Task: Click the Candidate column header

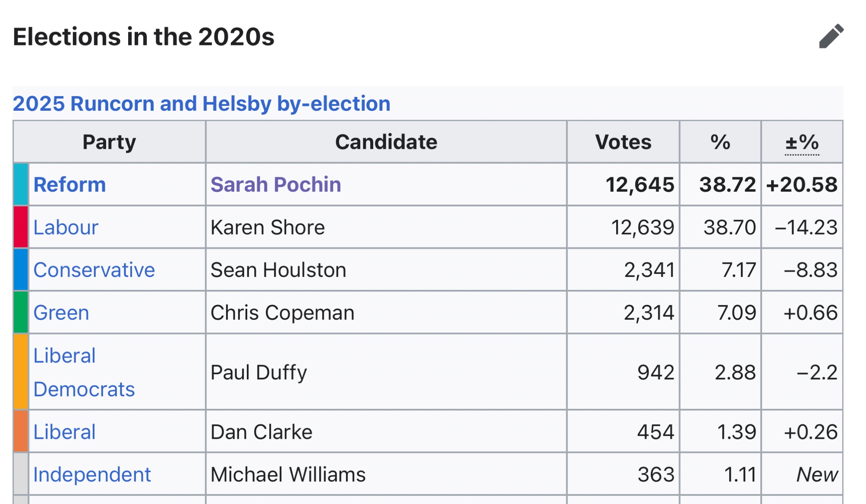Action: [386, 142]
